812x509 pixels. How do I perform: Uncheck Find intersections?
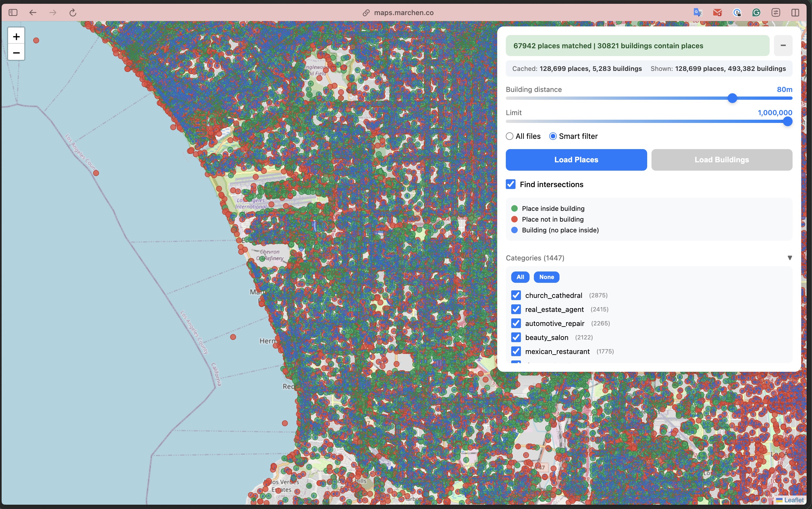pos(511,184)
